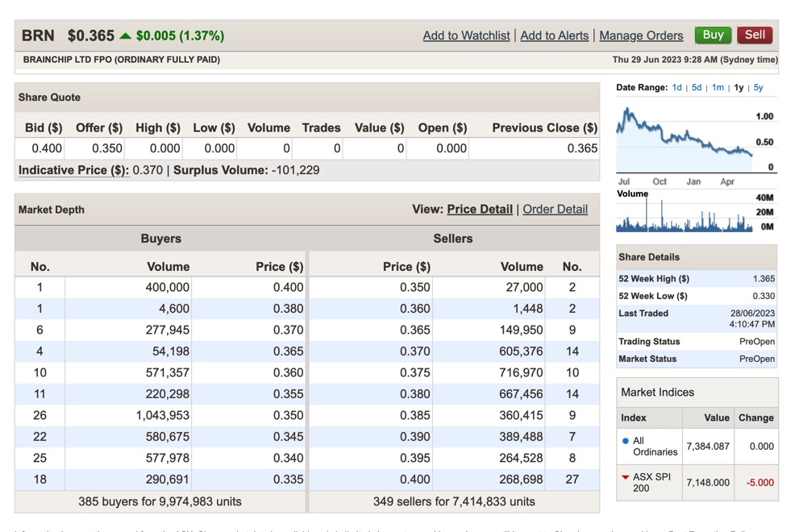Click seller volume 667,456
795x532 pixels.
[x=521, y=393]
